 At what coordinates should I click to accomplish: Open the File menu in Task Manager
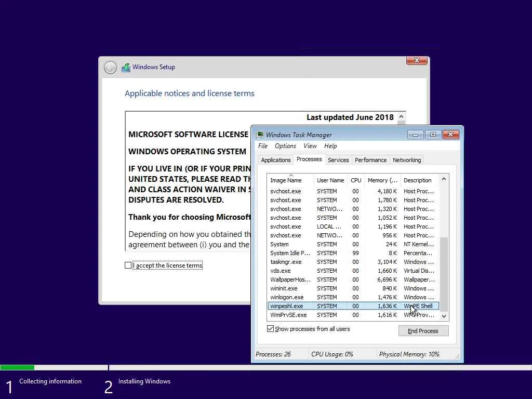click(x=262, y=146)
